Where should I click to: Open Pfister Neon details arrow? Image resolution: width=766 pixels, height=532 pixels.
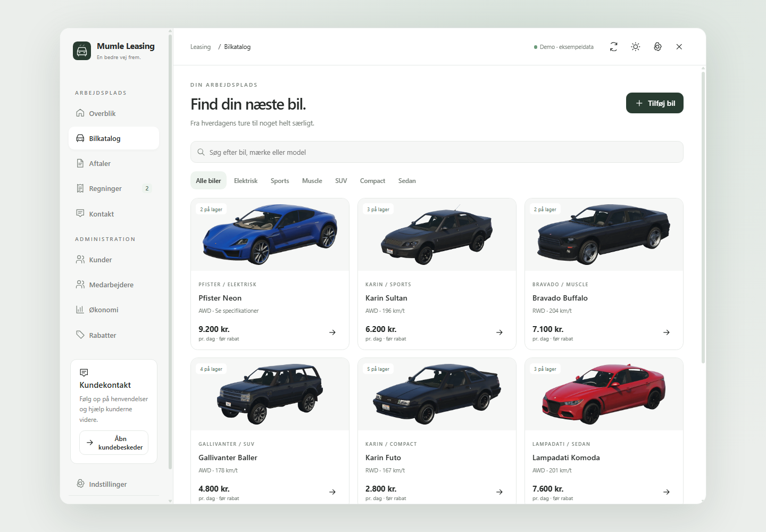[332, 332]
